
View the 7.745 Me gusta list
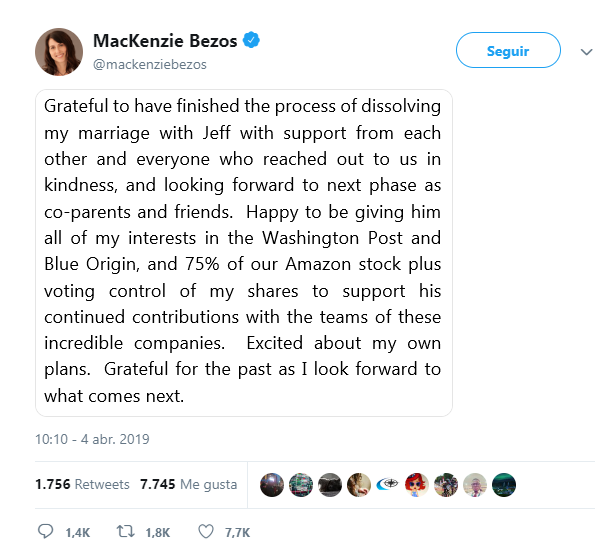(188, 484)
